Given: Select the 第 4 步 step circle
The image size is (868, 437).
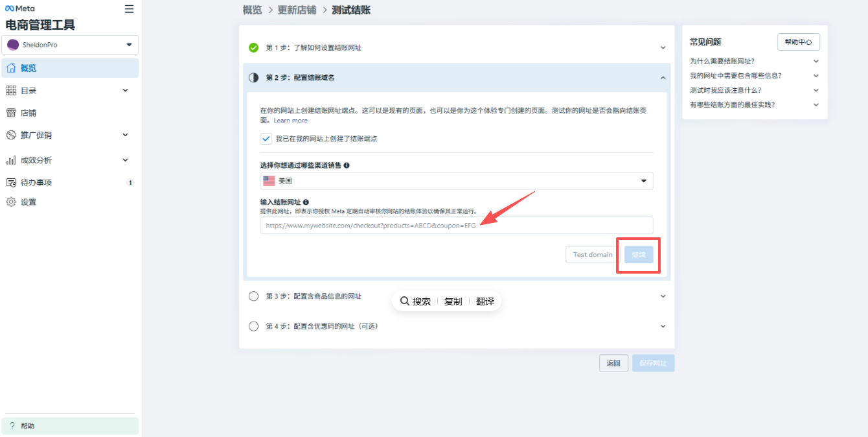Looking at the screenshot, I should click(254, 326).
